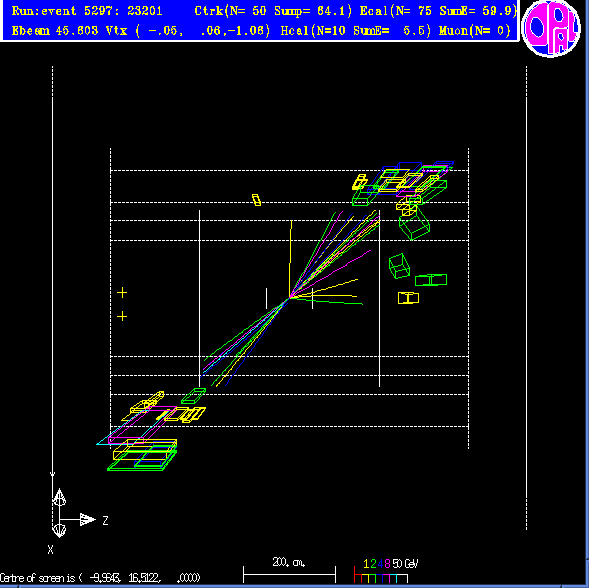Click the central event vertex point
This screenshot has width=589, height=588.
pyautogui.click(x=289, y=298)
